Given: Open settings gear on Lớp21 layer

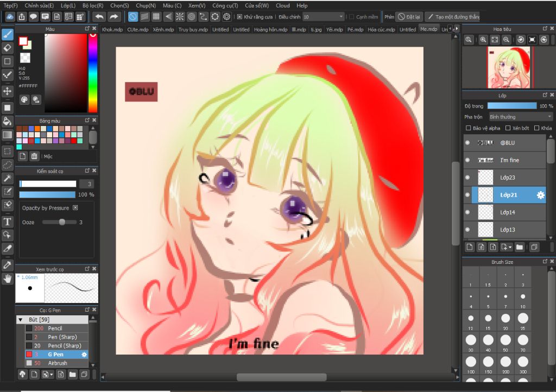Looking at the screenshot, I should click(x=540, y=195).
